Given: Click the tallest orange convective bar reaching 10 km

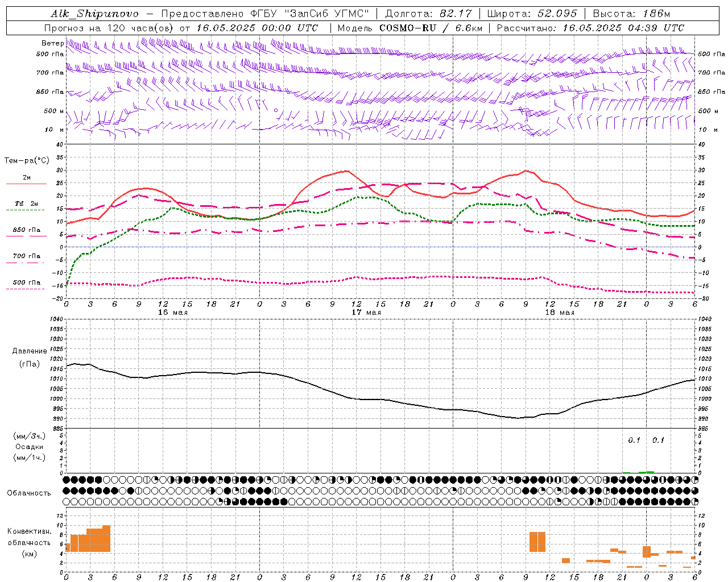Looking at the screenshot, I should point(106,539).
